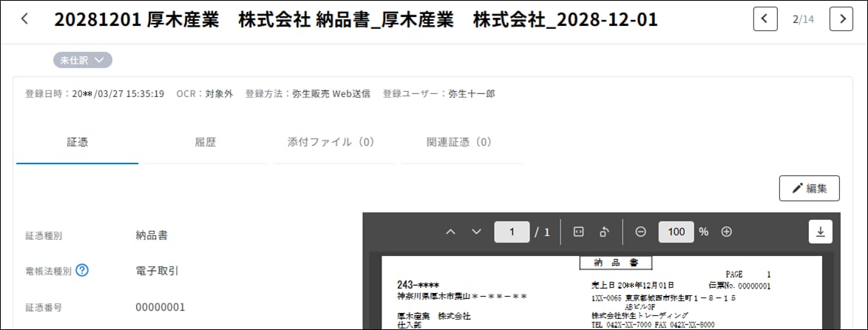Go to next page in PDF viewer
The height and width of the screenshot is (330, 868).
pyautogui.click(x=476, y=232)
